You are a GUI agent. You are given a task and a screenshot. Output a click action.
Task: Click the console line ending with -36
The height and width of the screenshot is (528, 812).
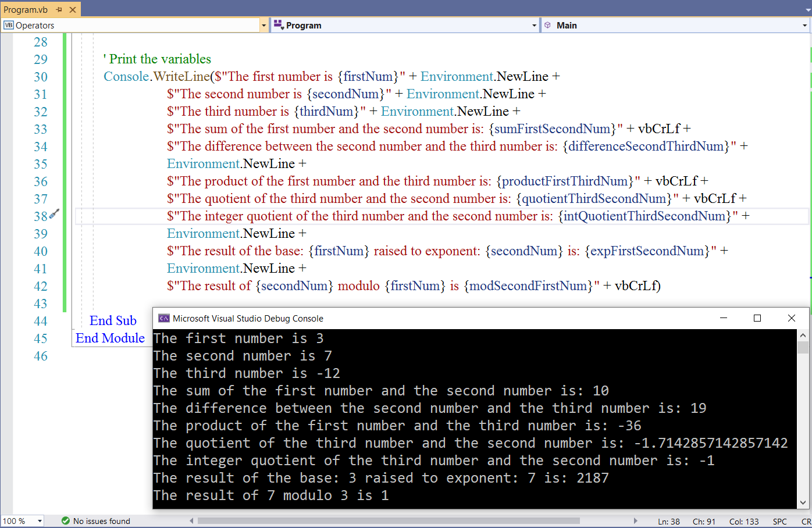tap(397, 426)
